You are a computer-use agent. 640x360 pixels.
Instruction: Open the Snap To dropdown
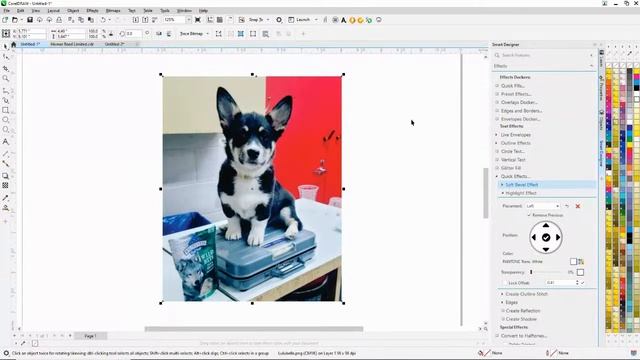click(268, 20)
